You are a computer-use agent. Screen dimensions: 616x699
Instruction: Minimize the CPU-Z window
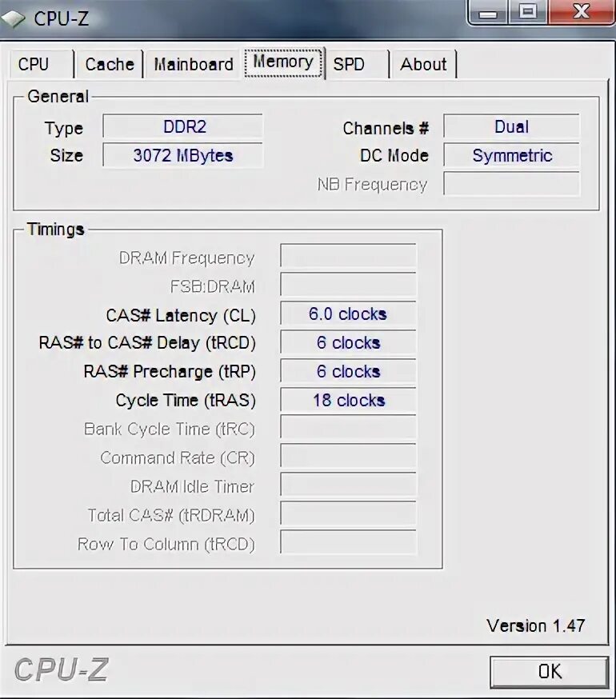click(488, 11)
